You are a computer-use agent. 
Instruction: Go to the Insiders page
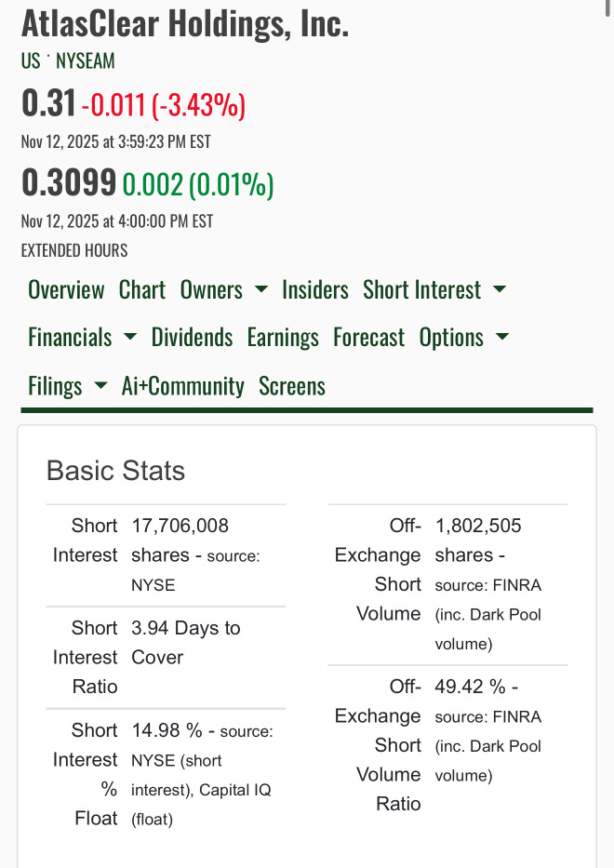pyautogui.click(x=315, y=289)
